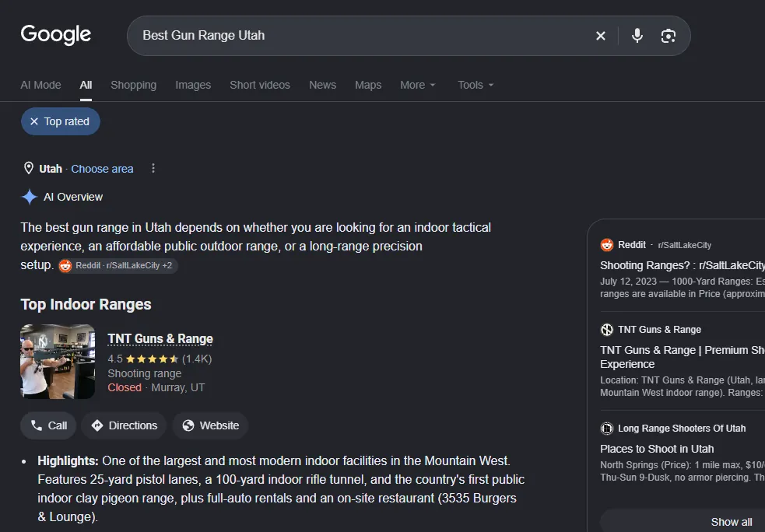Click the Google logo
Image resolution: width=765 pixels, height=532 pixels.
click(x=55, y=35)
